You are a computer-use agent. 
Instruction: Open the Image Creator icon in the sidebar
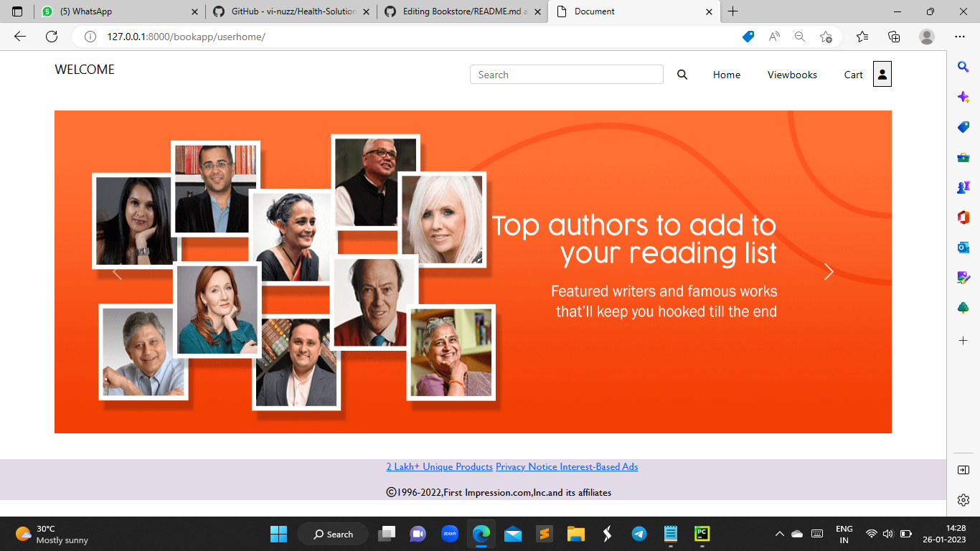963,278
